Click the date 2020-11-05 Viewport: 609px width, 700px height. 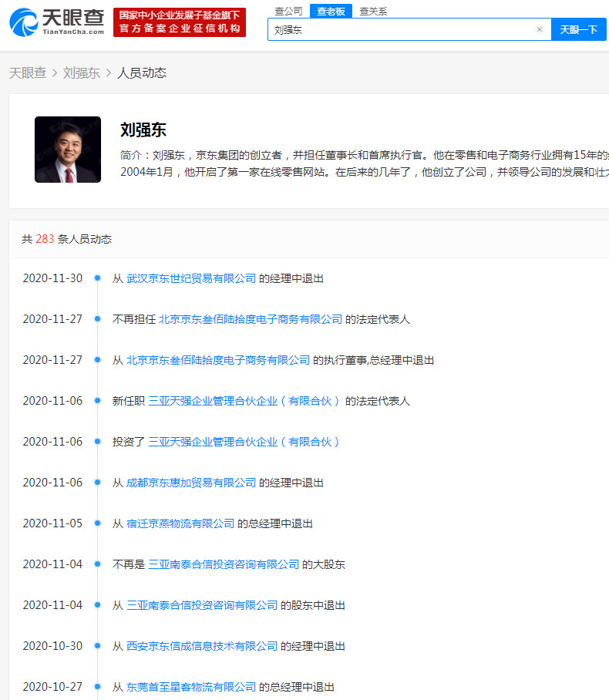point(52,523)
